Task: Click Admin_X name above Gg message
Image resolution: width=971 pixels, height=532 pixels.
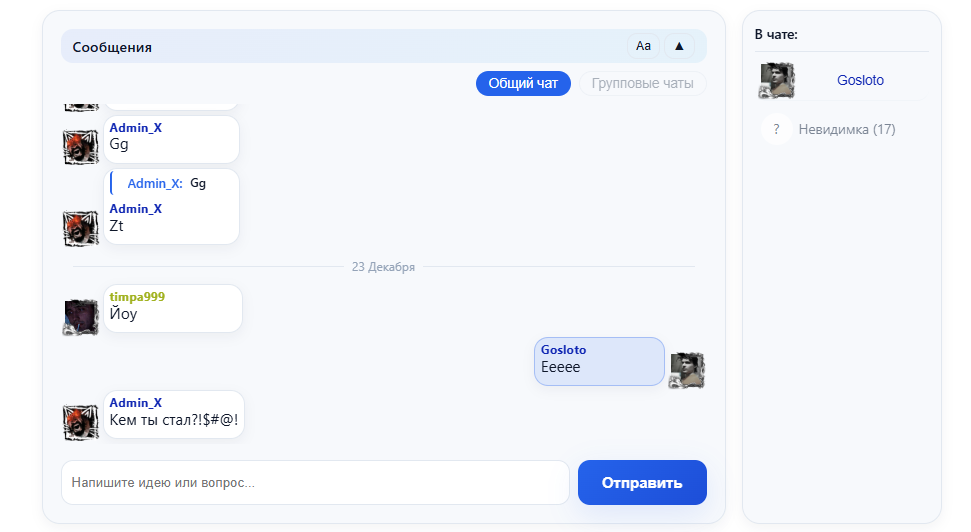Action: (136, 128)
